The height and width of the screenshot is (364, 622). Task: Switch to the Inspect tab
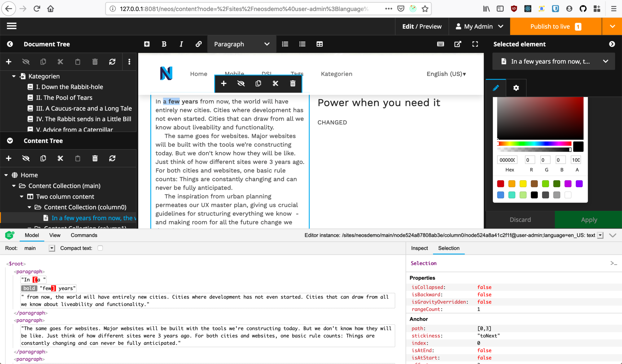tap(419, 248)
